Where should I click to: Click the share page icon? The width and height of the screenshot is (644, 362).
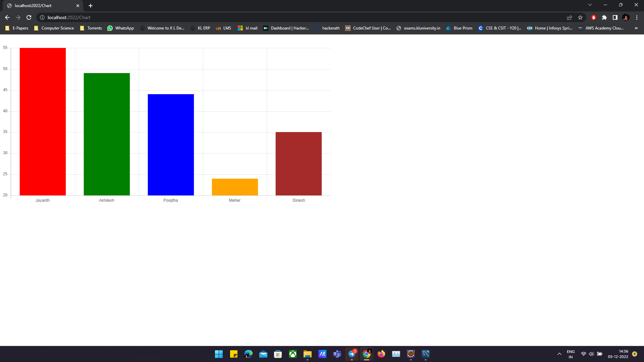click(570, 17)
